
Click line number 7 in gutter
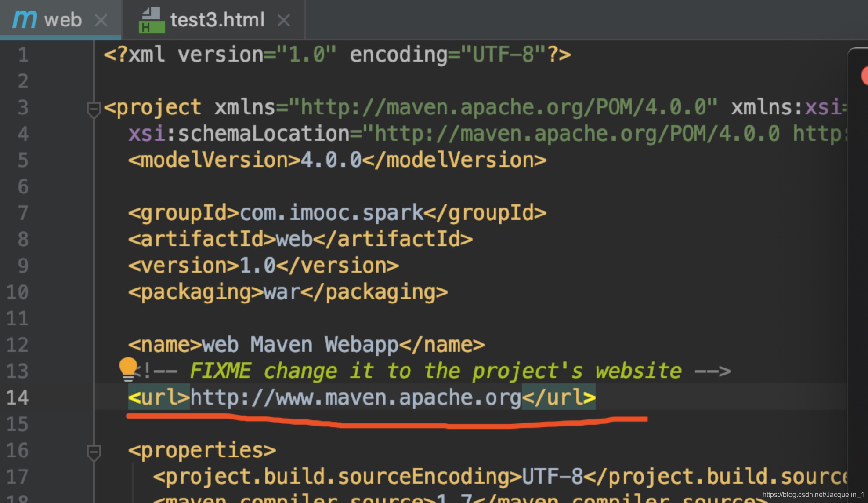tap(23, 213)
